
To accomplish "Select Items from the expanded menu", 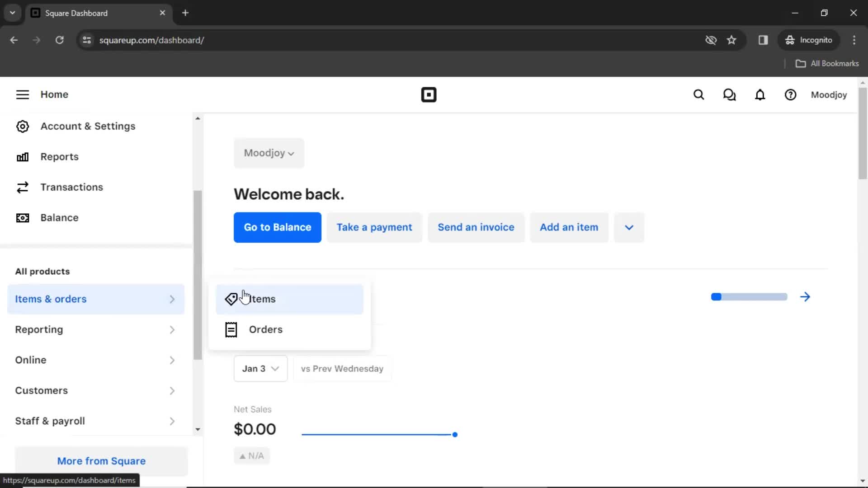I will click(290, 299).
